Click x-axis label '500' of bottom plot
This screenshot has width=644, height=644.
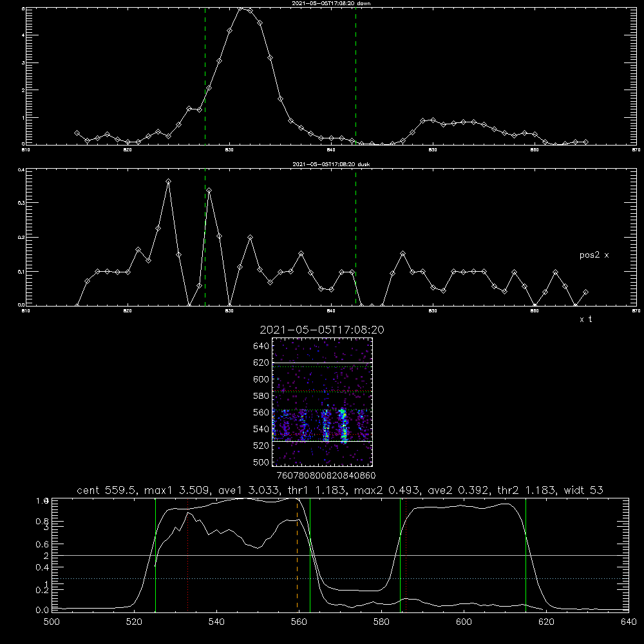[52, 622]
